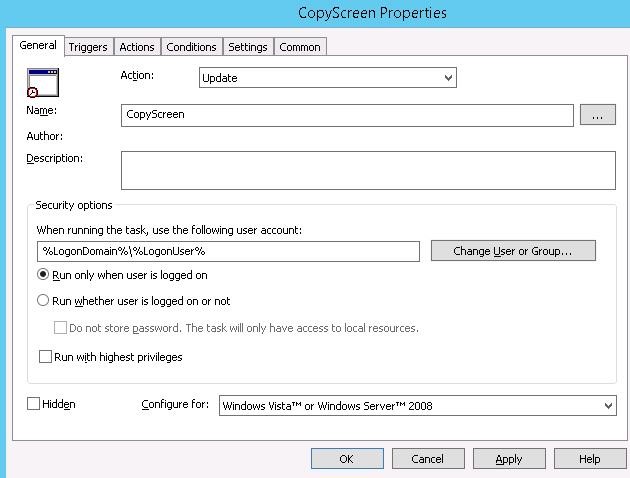The height and width of the screenshot is (478, 630).
Task: Toggle the Hidden checkbox
Action: tap(34, 404)
